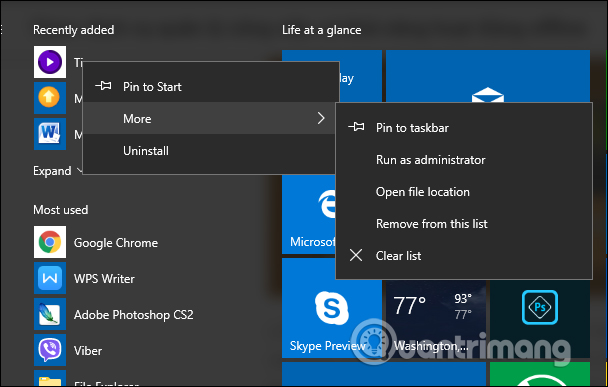Click the green tile at bottom right

pyautogui.click(x=539, y=374)
